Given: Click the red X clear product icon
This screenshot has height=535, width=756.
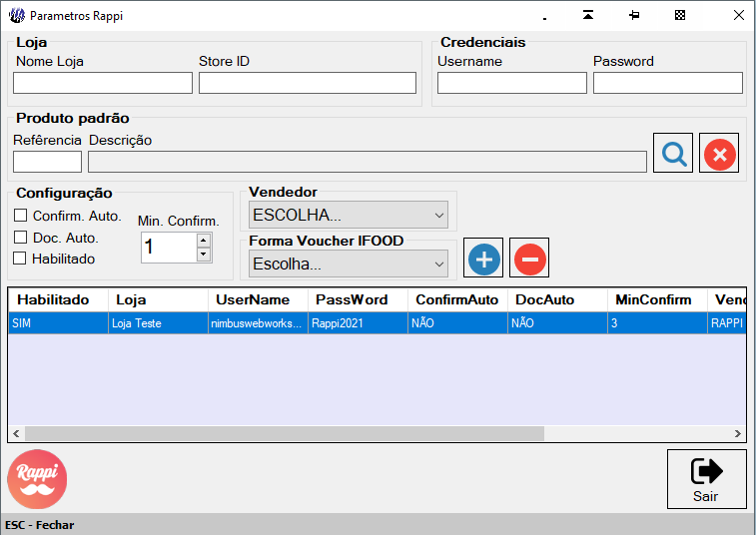Looking at the screenshot, I should pyautogui.click(x=719, y=153).
